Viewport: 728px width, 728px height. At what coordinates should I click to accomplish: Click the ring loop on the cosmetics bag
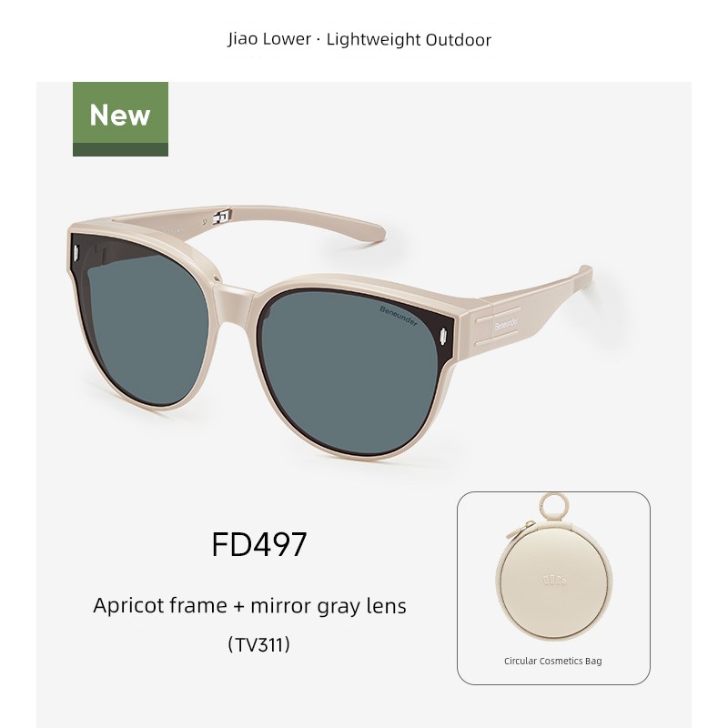point(555,508)
